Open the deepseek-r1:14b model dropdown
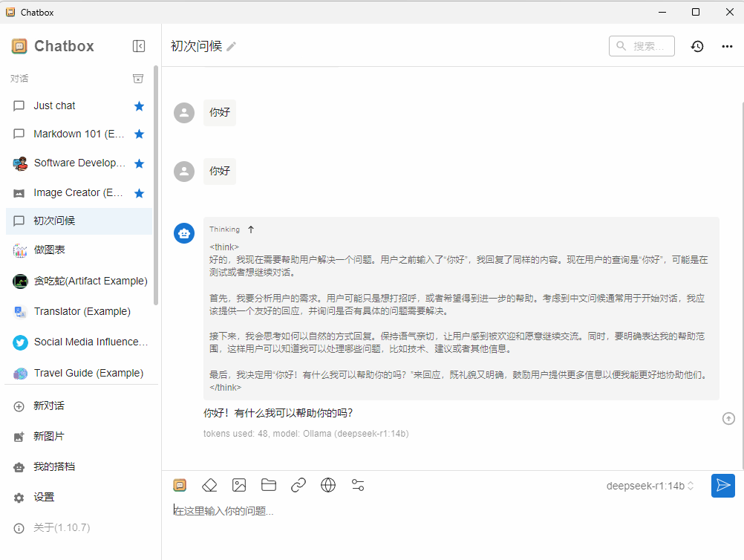The width and height of the screenshot is (744, 560). (650, 486)
